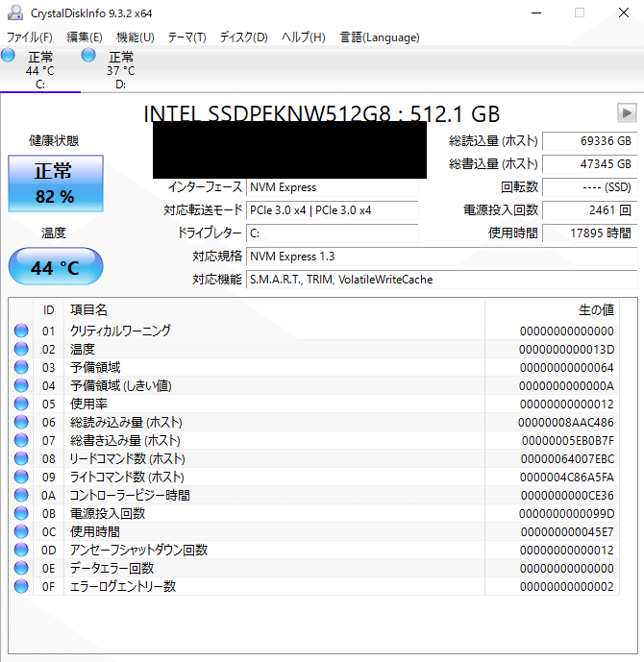This screenshot has height=662, width=644.
Task: Click the blue status orb above C:
Action: (x=8, y=55)
